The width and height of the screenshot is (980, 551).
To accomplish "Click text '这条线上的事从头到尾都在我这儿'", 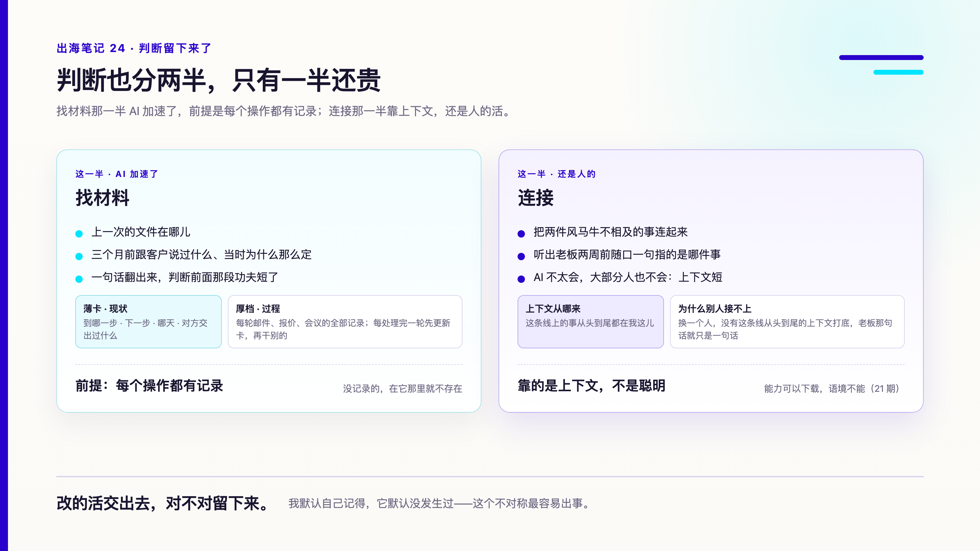I will tap(590, 323).
